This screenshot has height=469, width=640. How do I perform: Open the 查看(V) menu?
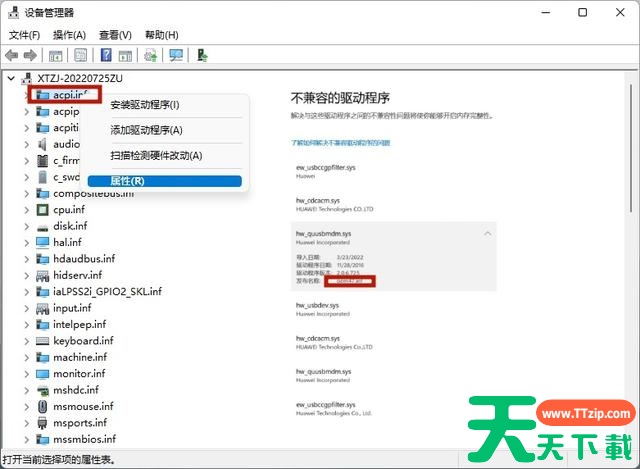point(114,34)
